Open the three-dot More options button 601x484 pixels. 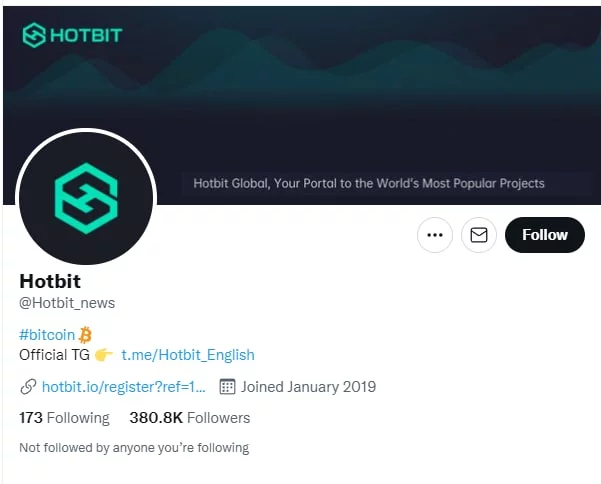pyautogui.click(x=434, y=235)
